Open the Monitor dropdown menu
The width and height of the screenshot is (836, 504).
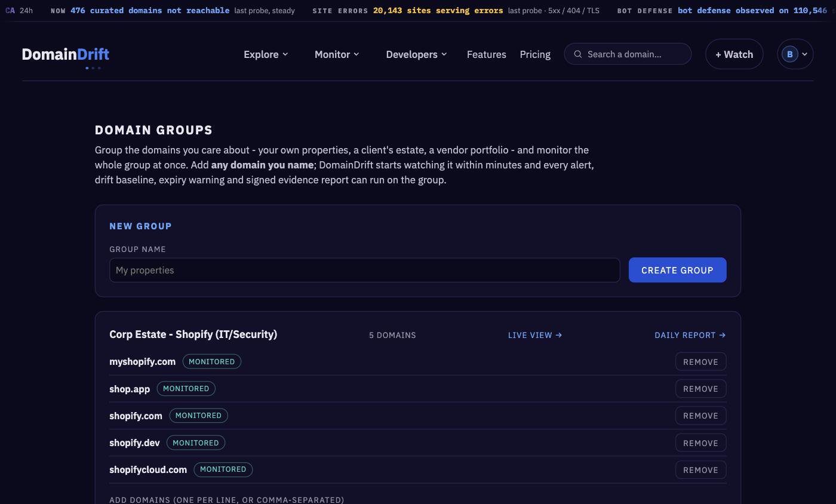(x=337, y=54)
